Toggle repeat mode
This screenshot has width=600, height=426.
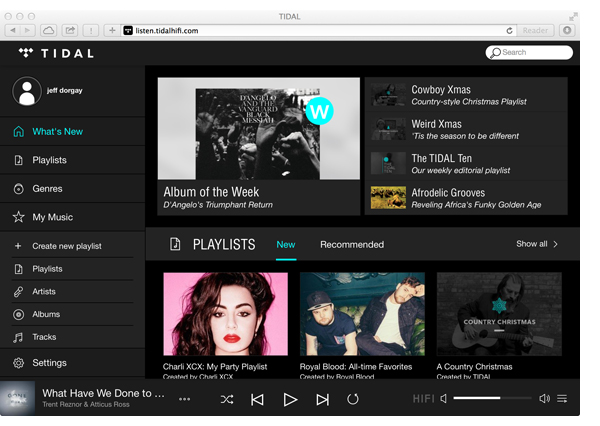pos(352,399)
